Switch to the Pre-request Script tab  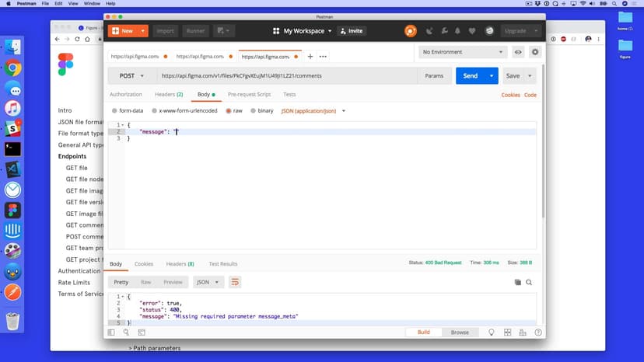[249, 94]
